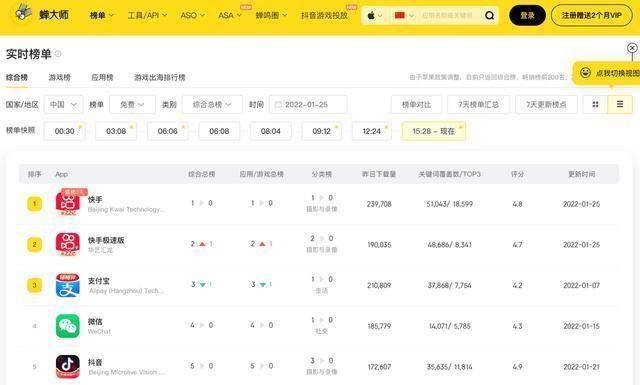Open the WeChat app icon

pyautogui.click(x=67, y=326)
